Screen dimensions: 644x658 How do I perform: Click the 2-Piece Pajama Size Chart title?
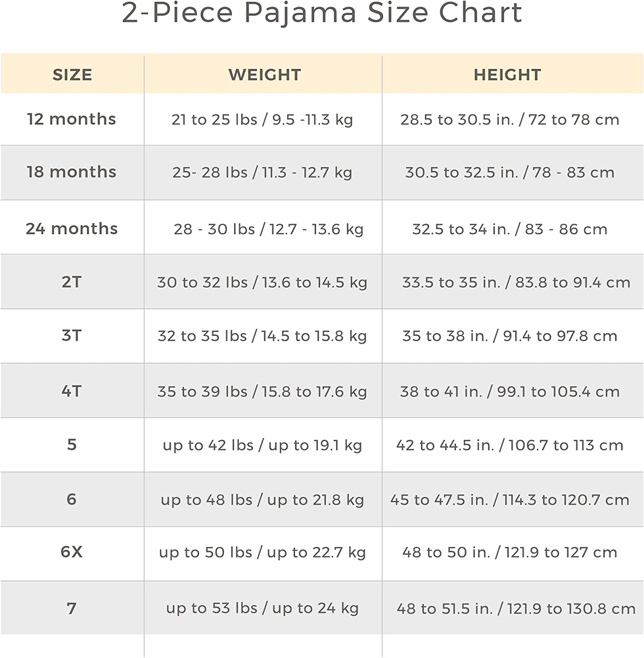point(322,13)
